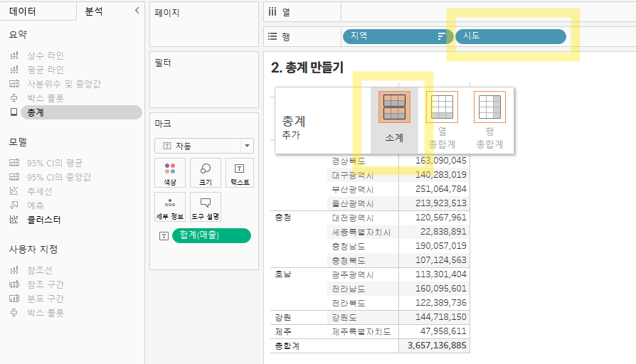
Task: Select 참조 구간 under 사용자 지정
Action: (46, 284)
